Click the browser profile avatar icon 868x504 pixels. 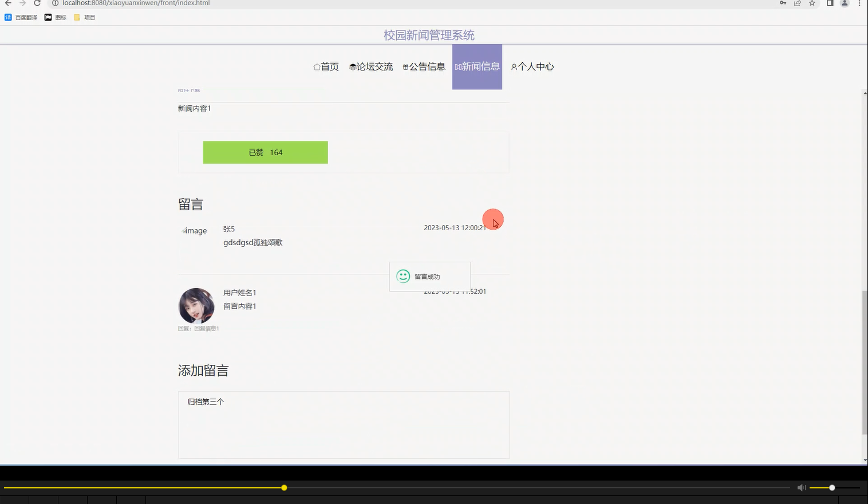(843, 3)
